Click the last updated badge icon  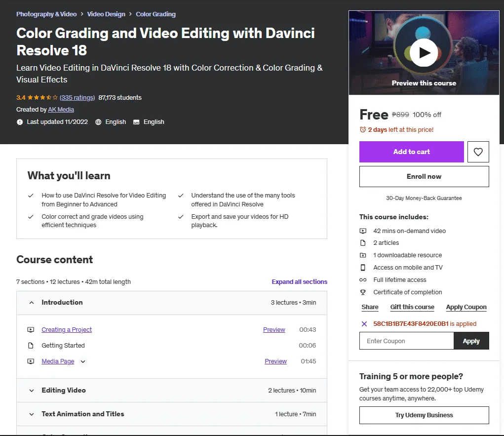click(x=20, y=122)
